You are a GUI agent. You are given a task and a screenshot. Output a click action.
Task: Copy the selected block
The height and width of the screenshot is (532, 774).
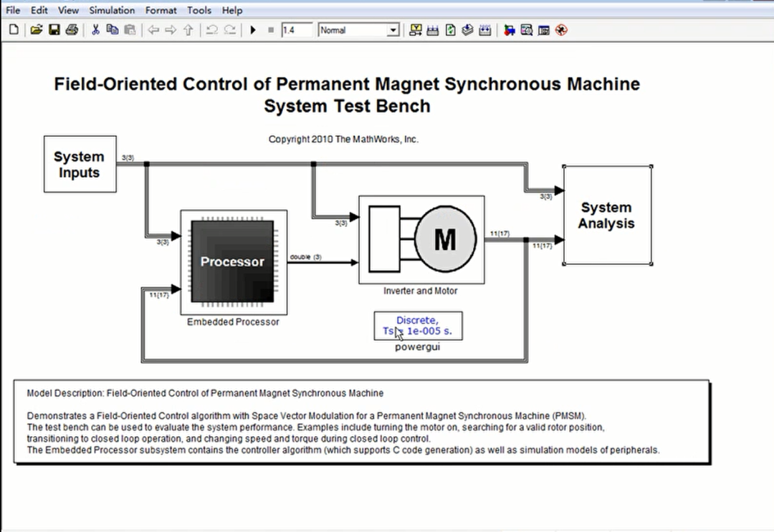tap(112, 30)
